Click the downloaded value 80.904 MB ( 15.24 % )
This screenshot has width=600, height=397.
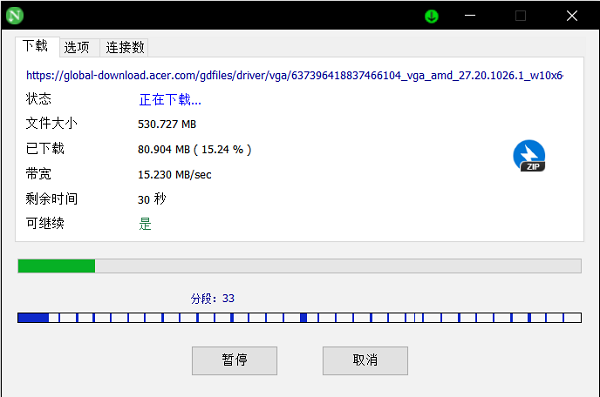pyautogui.click(x=194, y=149)
